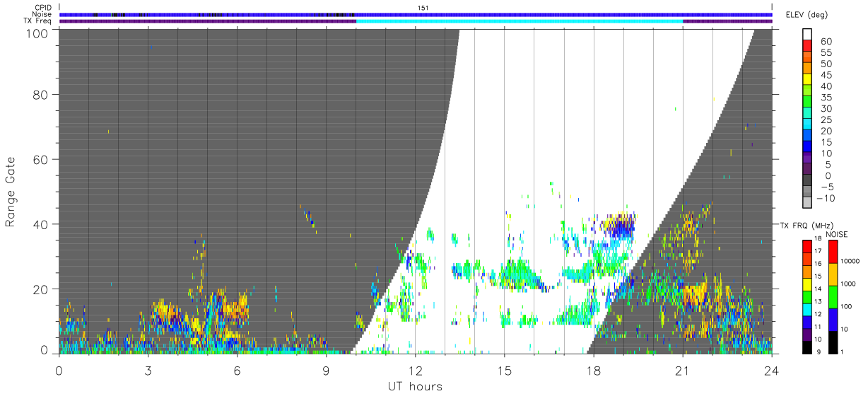868x401 pixels.
Task: Click the 35 label on ELEV scale
Action: point(826,98)
